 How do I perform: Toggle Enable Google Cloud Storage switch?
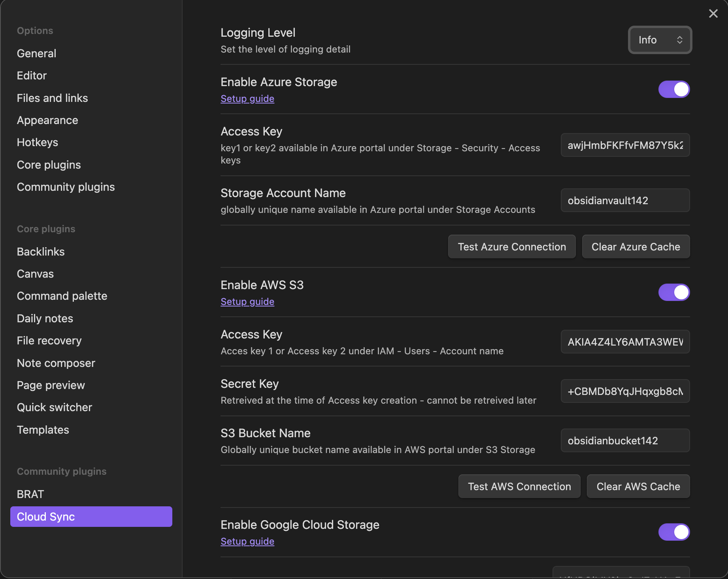pos(674,532)
